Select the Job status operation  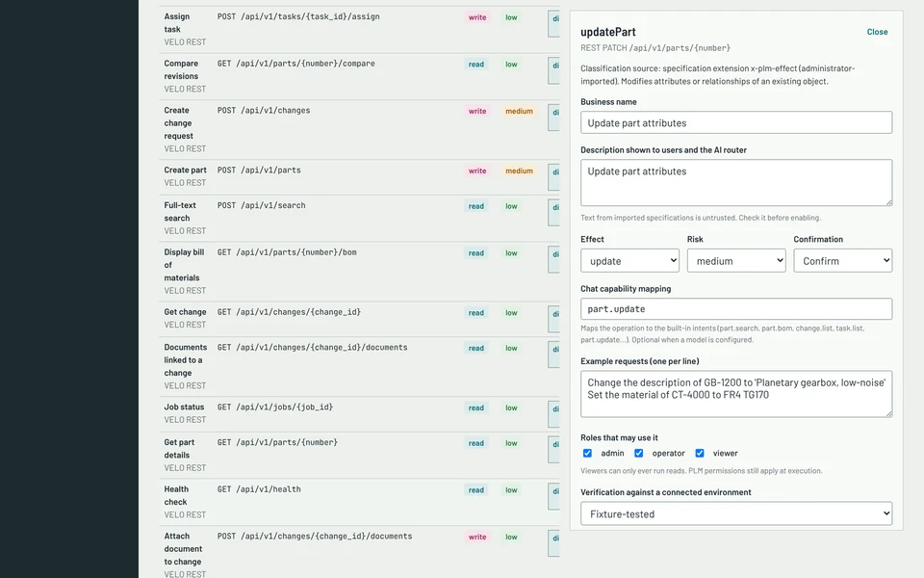tap(359, 414)
